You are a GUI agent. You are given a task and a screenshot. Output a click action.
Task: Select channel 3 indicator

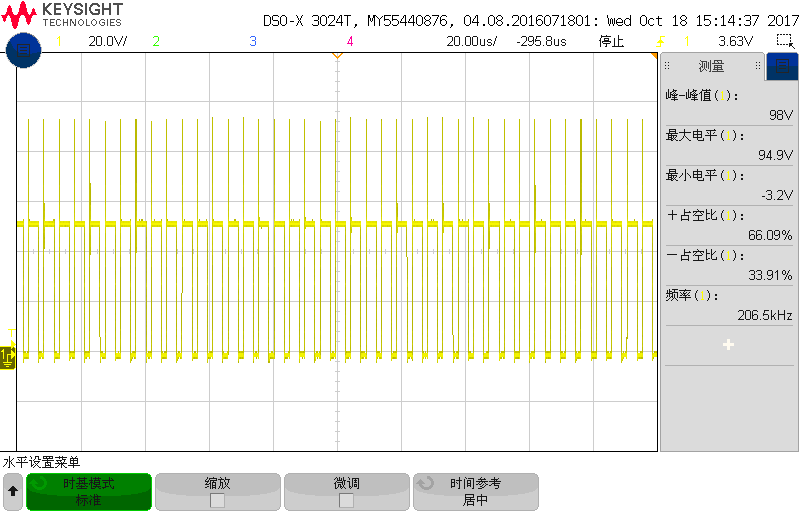click(253, 41)
